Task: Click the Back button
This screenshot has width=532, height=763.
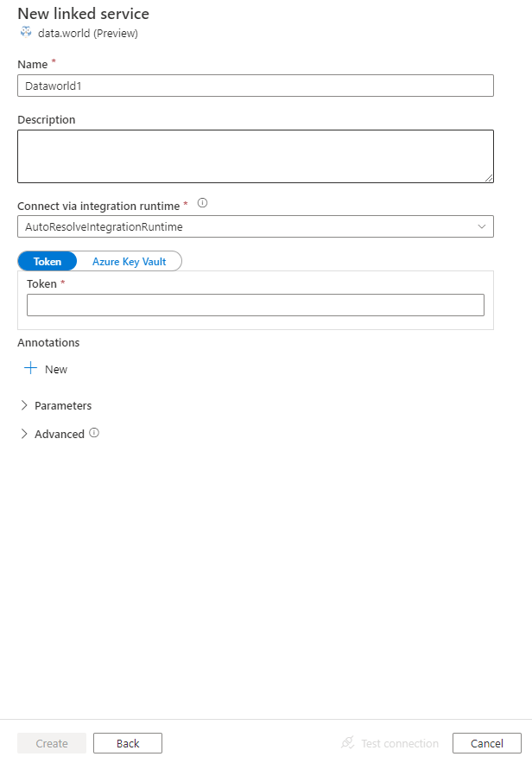Action: pyautogui.click(x=127, y=742)
